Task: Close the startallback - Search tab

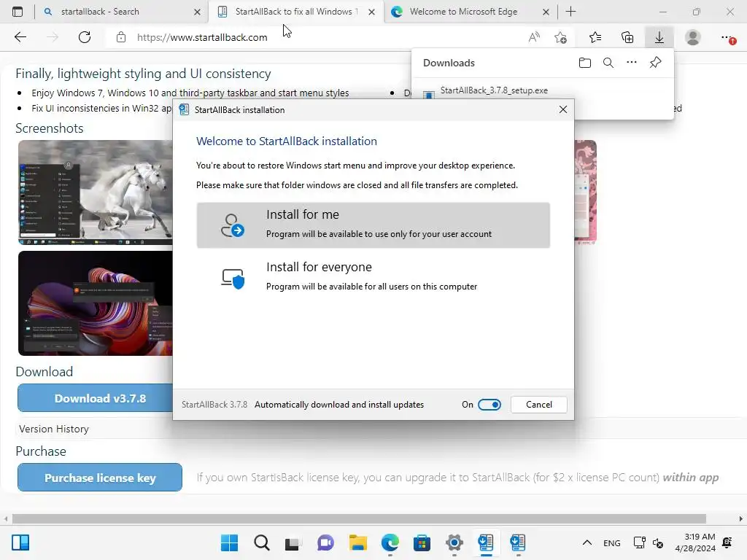Action: tap(197, 12)
